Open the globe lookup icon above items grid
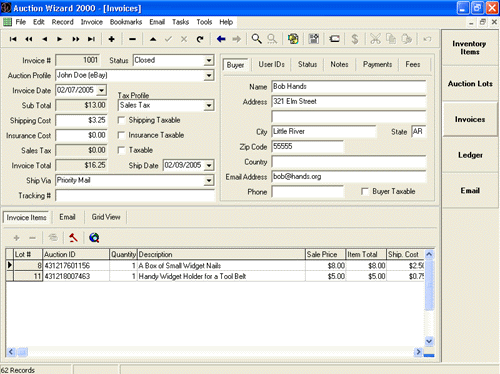 pos(94,238)
